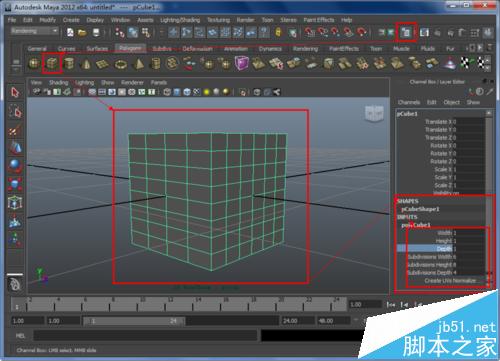The image size is (500, 361).
Task: Activate the Rotate tool in toolbox
Action: point(15,166)
